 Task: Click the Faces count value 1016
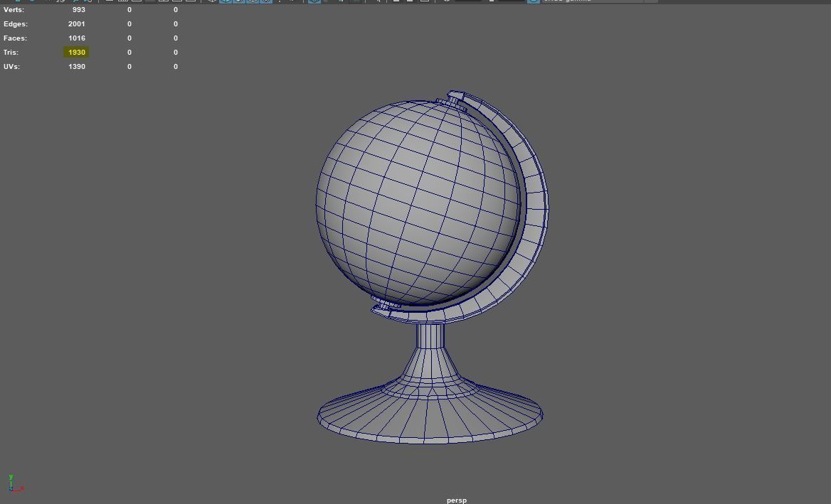[x=76, y=38]
